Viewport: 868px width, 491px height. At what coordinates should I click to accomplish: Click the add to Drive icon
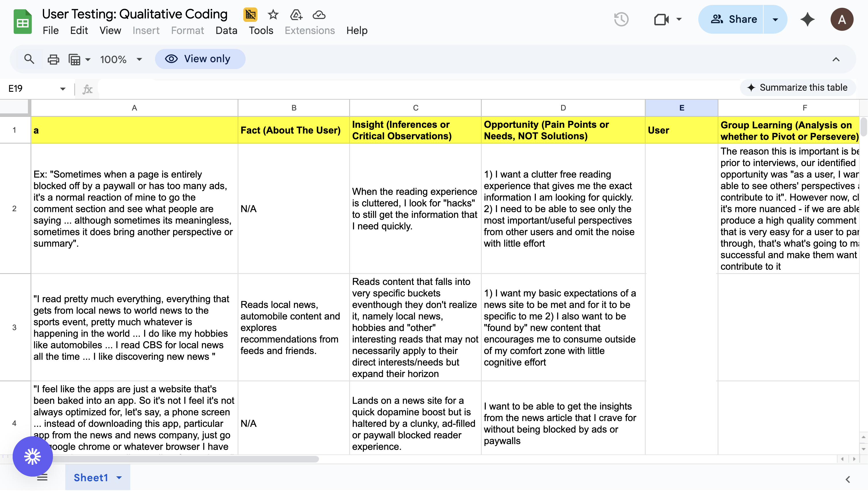click(x=296, y=14)
